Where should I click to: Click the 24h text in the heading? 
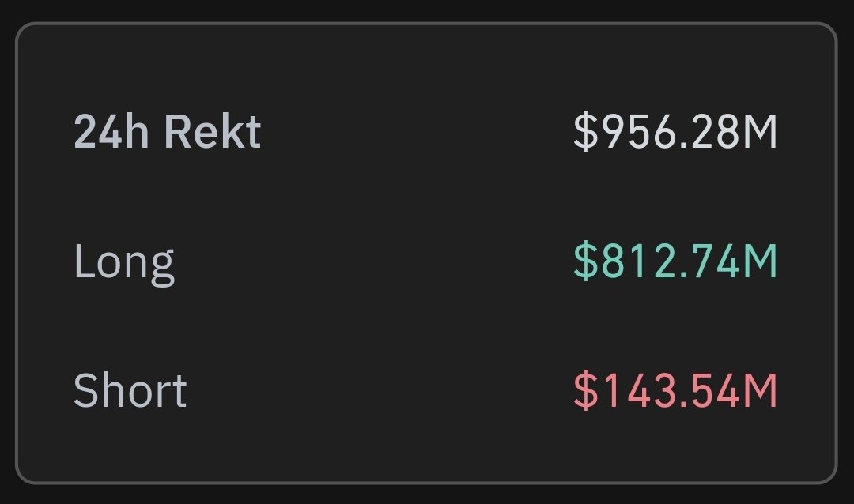tap(111, 131)
